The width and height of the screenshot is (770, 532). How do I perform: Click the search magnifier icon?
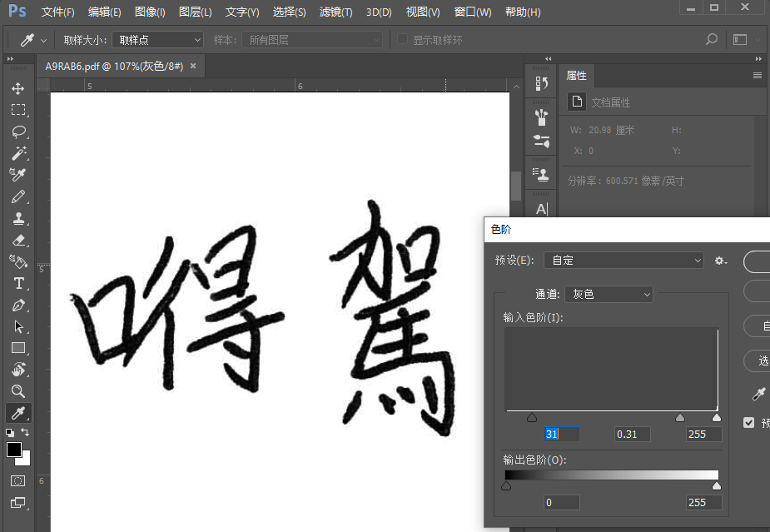pyautogui.click(x=711, y=39)
